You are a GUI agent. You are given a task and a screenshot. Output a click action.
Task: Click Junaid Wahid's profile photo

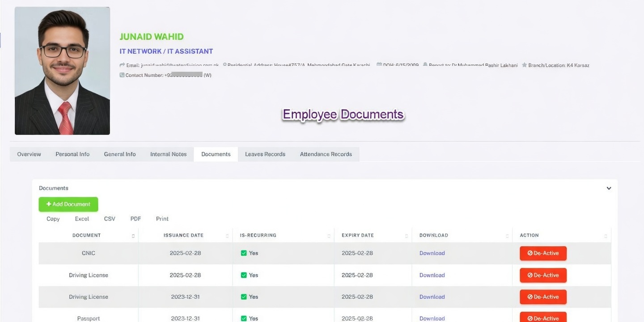(x=62, y=71)
